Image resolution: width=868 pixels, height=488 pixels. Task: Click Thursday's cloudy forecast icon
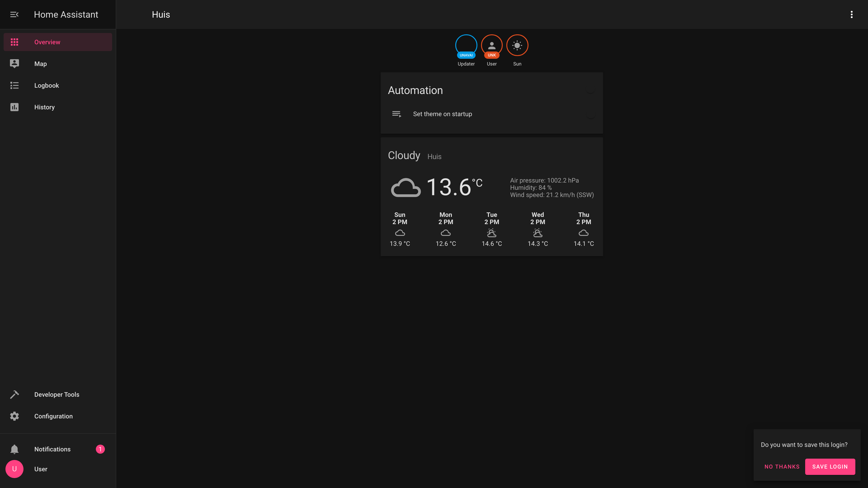click(x=584, y=233)
